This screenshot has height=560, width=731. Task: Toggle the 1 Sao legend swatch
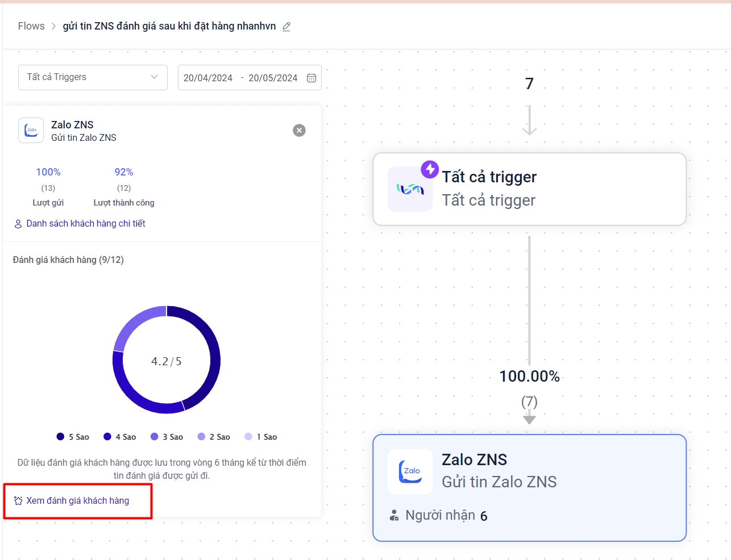248,437
